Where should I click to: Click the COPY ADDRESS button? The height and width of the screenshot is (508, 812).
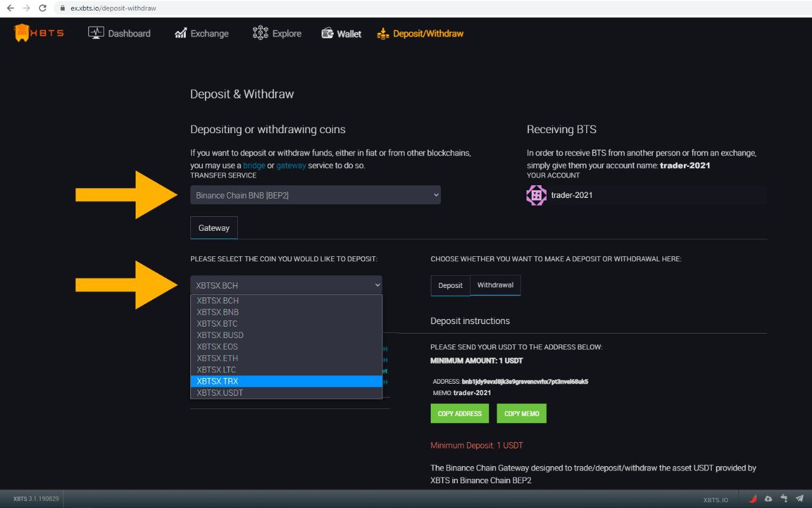460,414
